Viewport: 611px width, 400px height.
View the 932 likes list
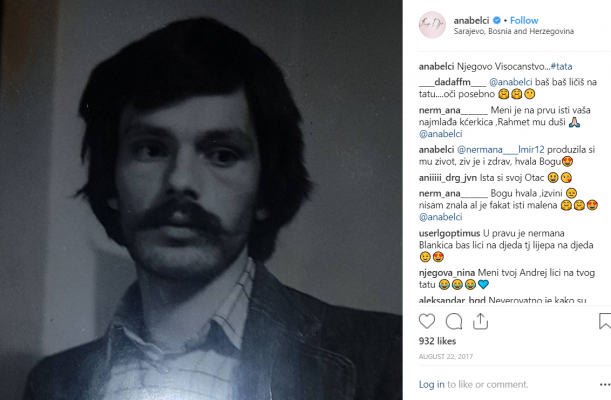437,341
